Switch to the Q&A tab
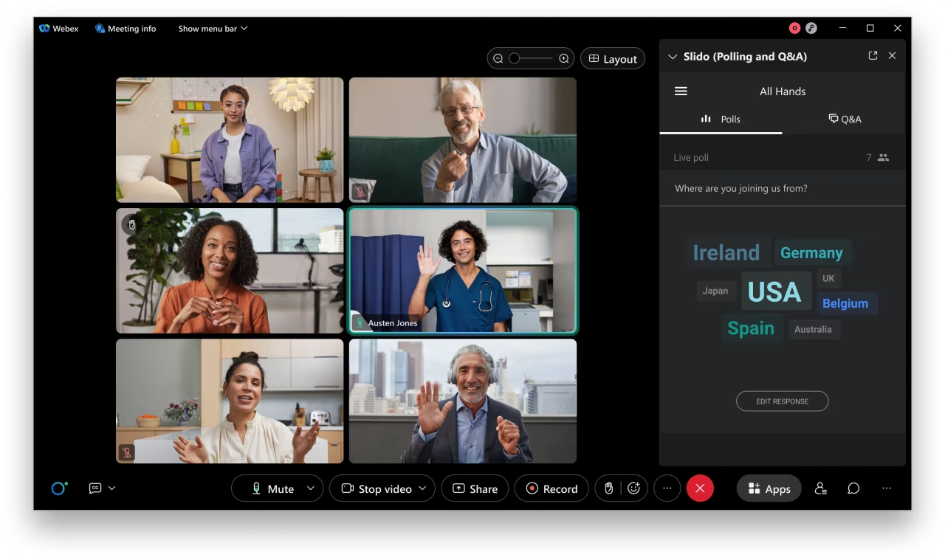Image resolution: width=945 pixels, height=560 pixels. [845, 119]
